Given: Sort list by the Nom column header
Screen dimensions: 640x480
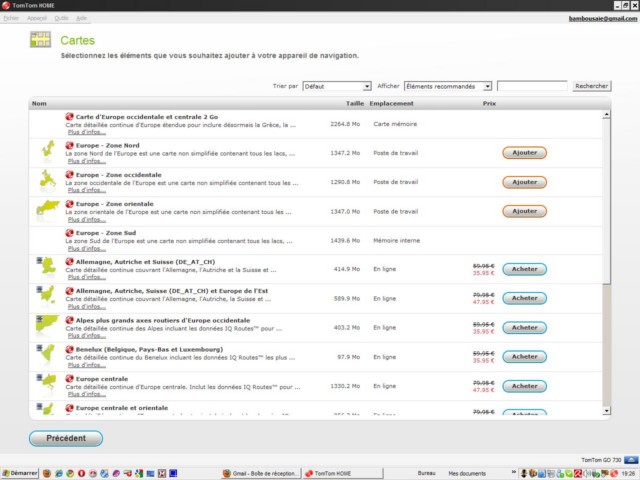Looking at the screenshot, I should [x=39, y=104].
